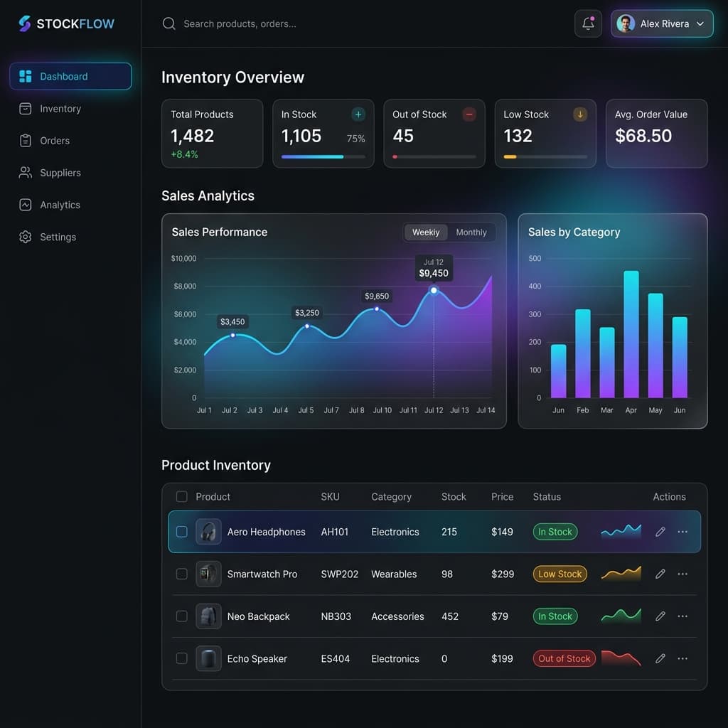Click the Low Stock badge for Smartwatch Pro
The height and width of the screenshot is (728, 728).
coord(560,574)
